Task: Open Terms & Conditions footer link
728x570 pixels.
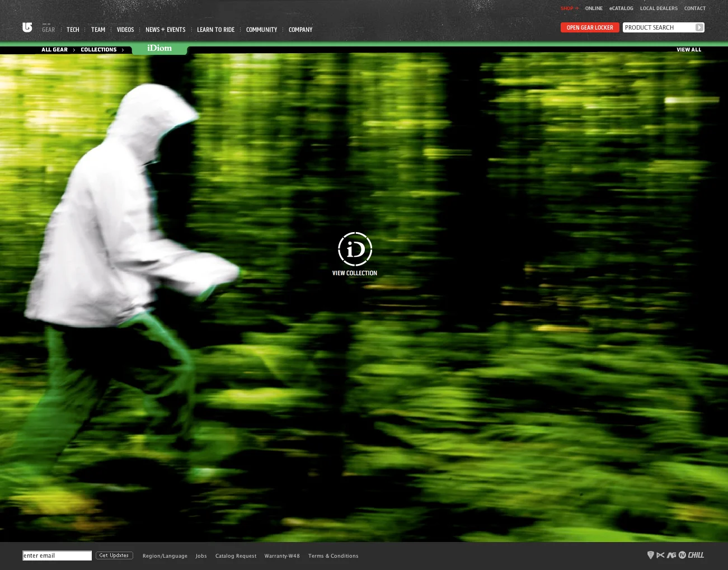Action: coord(334,556)
